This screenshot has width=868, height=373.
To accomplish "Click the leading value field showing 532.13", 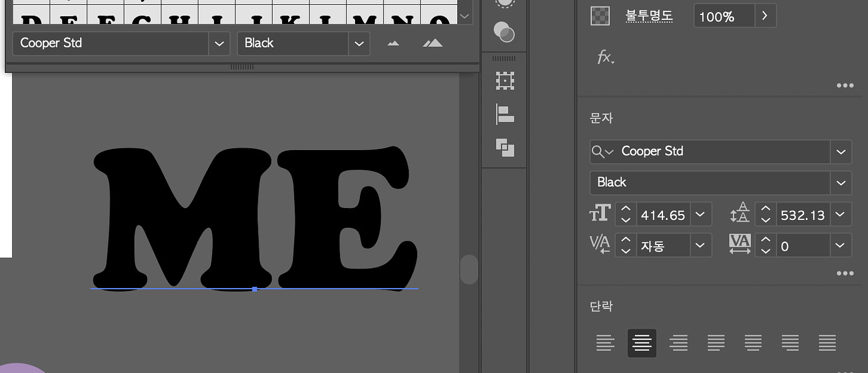I will [802, 215].
